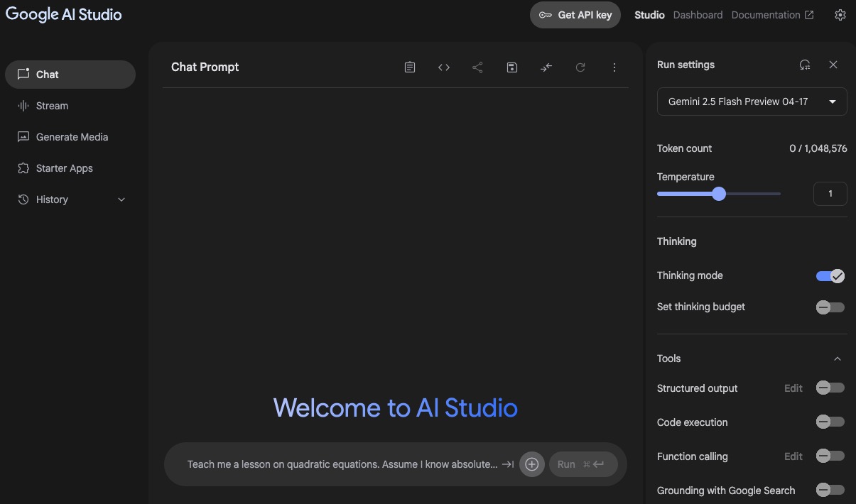Expand the History section chevron

click(121, 200)
